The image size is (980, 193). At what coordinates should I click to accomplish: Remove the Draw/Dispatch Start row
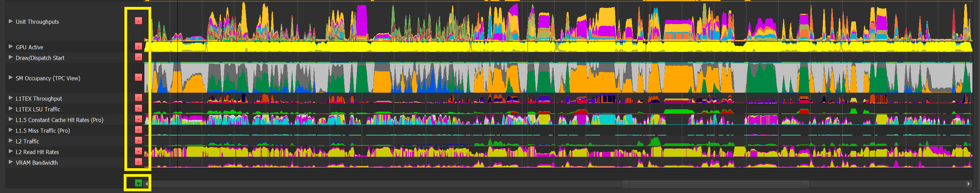139,57
